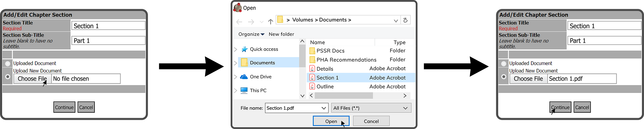
Task: Click the horizontal scrollbar in the file list
Action: coord(344,96)
